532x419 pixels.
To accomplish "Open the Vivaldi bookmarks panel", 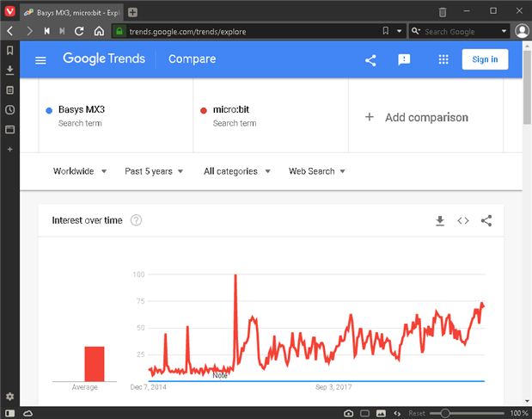I will [9, 51].
